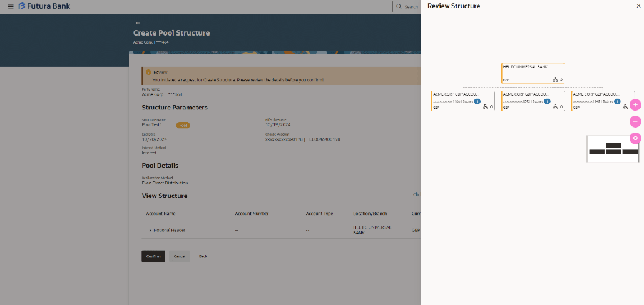Viewport: 644px width, 305px height.
Task: Click the Location/Branch column header
Action: tap(370, 214)
